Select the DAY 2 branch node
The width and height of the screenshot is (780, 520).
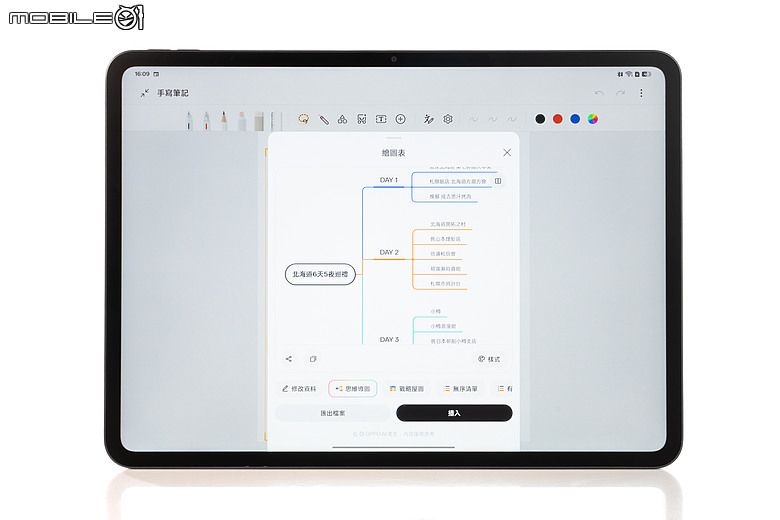[x=389, y=252]
